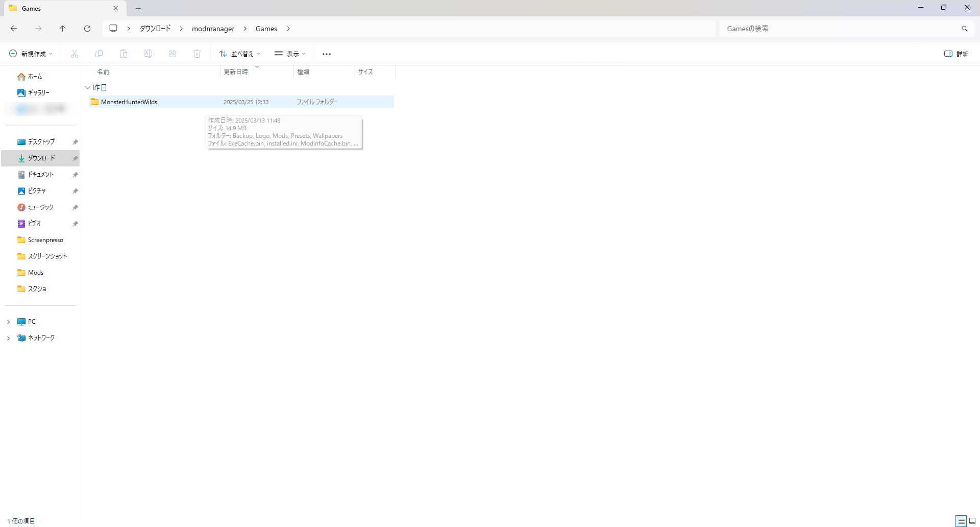Switch to details list view layout

coord(961,521)
